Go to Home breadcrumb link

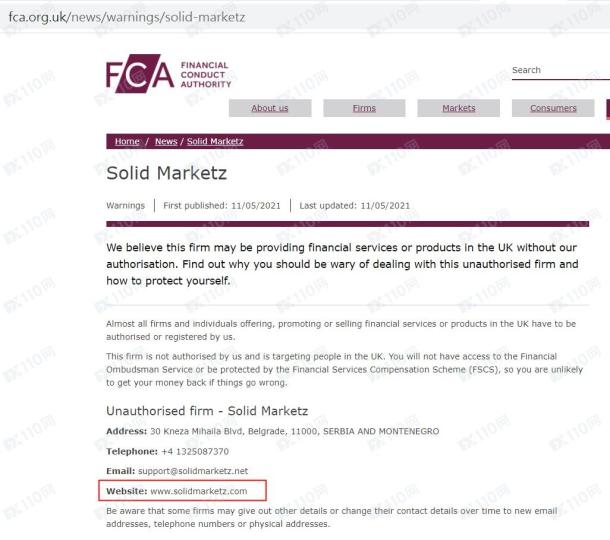click(x=127, y=141)
